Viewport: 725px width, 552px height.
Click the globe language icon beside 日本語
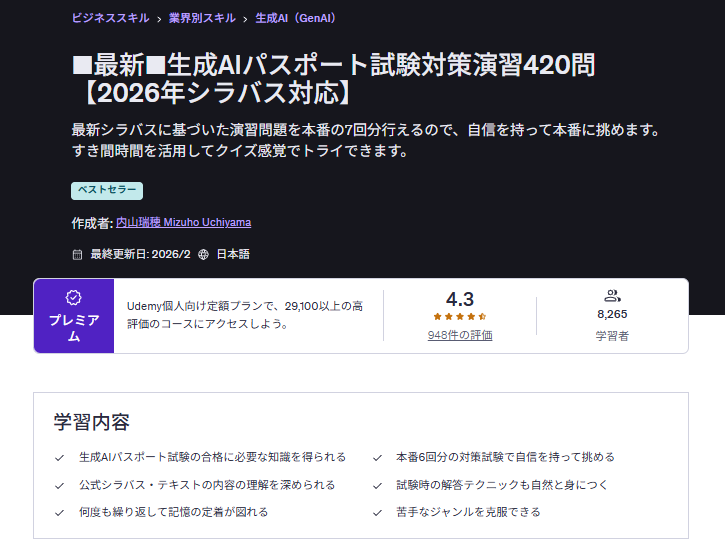pos(204,254)
